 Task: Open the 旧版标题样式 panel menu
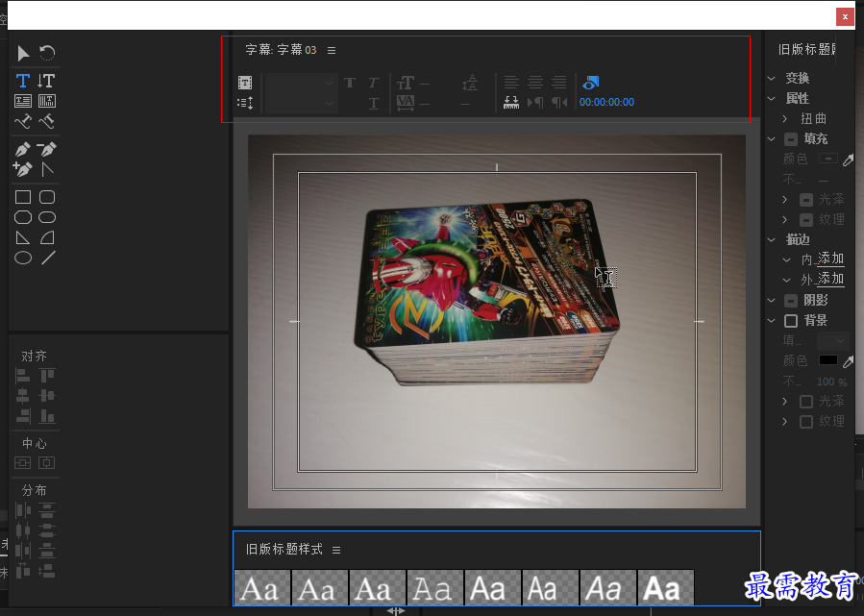click(336, 550)
